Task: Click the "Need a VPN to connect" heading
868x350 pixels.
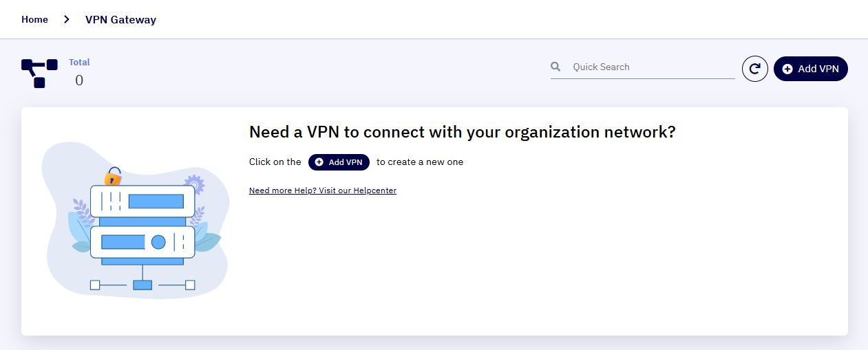Action: (462, 132)
